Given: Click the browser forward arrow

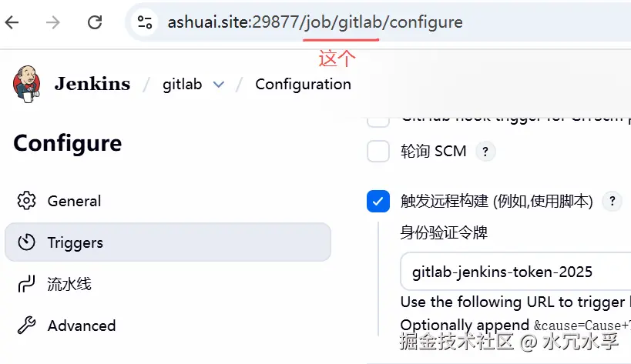Looking at the screenshot, I should click(52, 22).
